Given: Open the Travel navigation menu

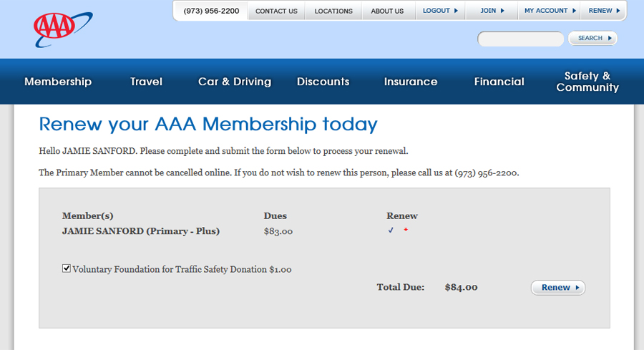Looking at the screenshot, I should (146, 82).
